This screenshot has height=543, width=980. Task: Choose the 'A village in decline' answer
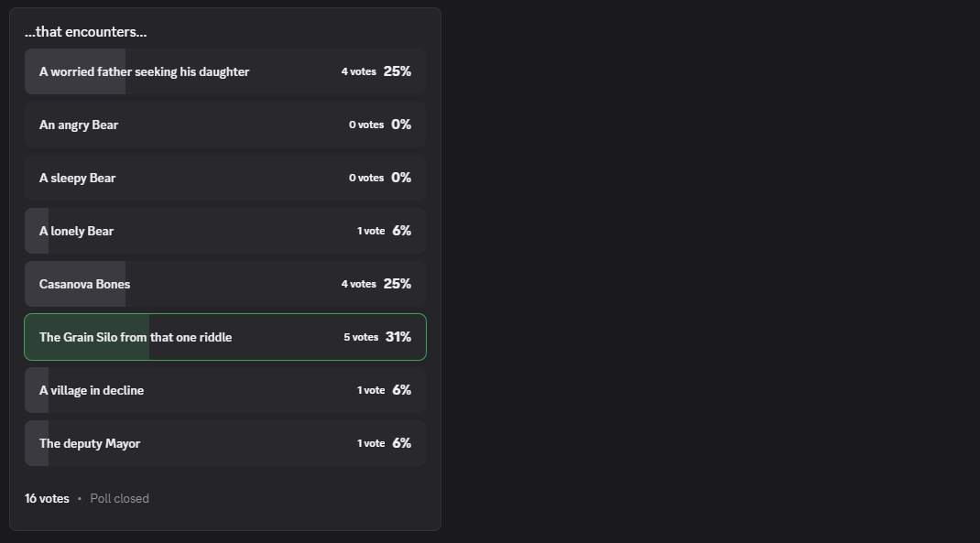coord(92,390)
